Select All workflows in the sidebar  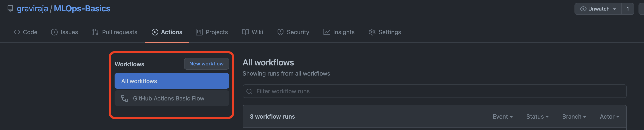coord(171,81)
